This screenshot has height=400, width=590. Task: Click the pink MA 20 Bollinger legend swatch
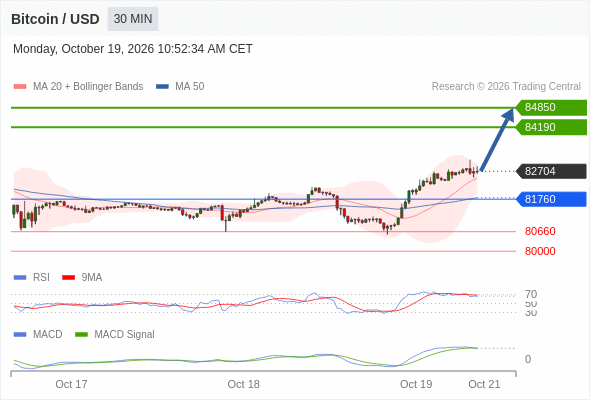click(x=20, y=87)
